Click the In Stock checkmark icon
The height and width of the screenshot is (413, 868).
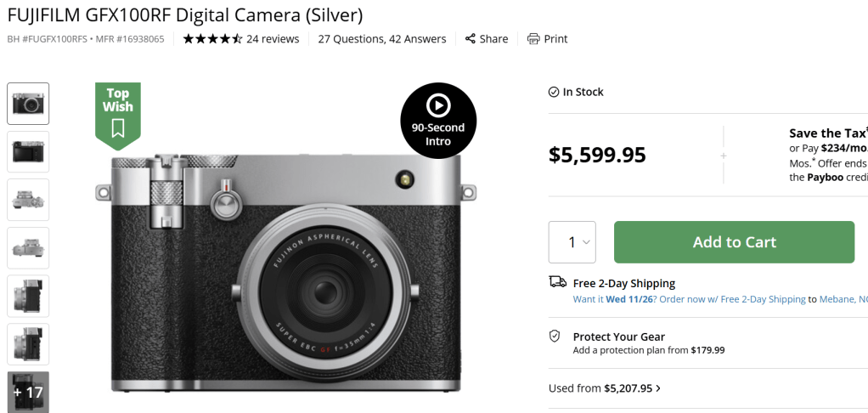(x=554, y=92)
